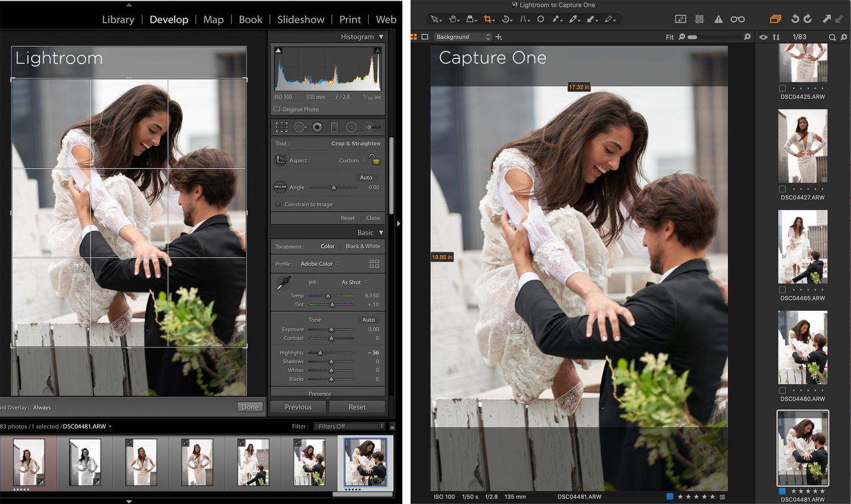The image size is (851, 504).
Task: Open the Filters Off dropdown
Action: click(349, 426)
